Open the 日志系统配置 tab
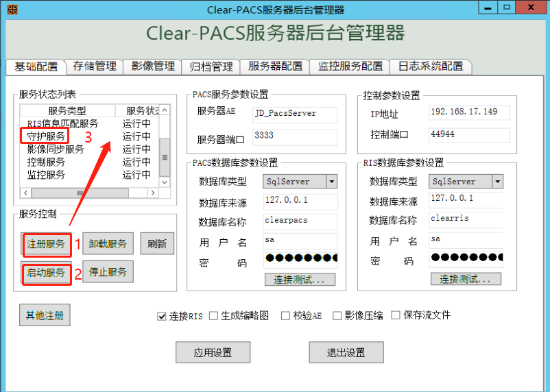The height and width of the screenshot is (392, 550). 431,66
